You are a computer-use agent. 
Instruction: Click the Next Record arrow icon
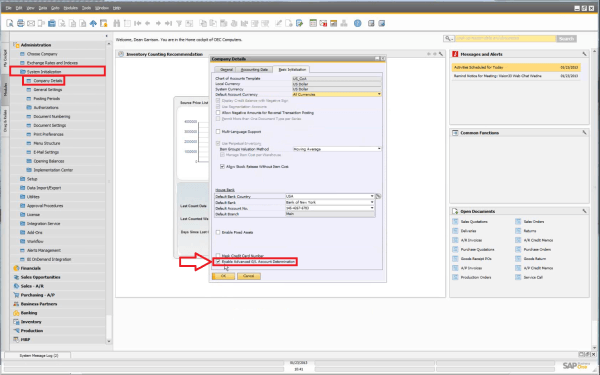click(158, 23)
